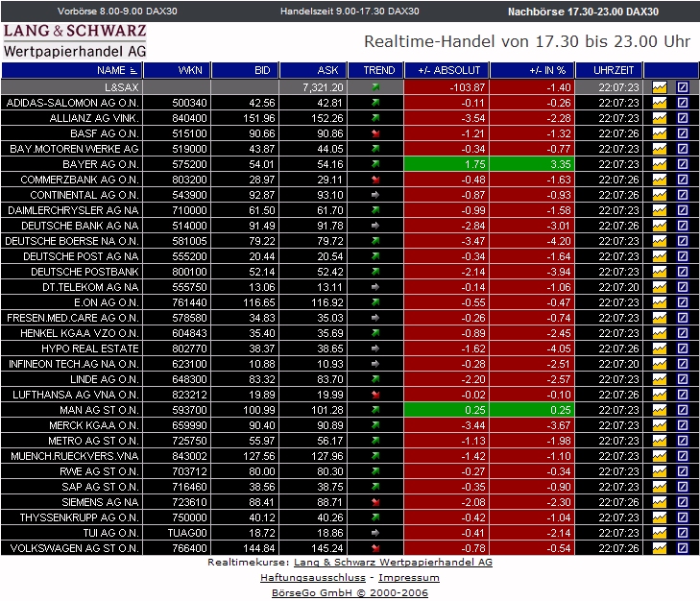Open the Haftungsausschluss link

click(x=312, y=577)
